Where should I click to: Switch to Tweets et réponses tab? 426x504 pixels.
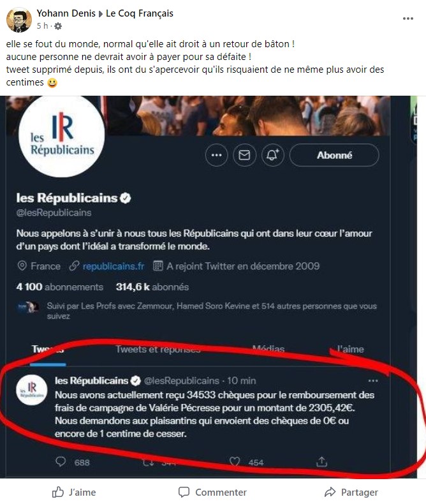[158, 349]
